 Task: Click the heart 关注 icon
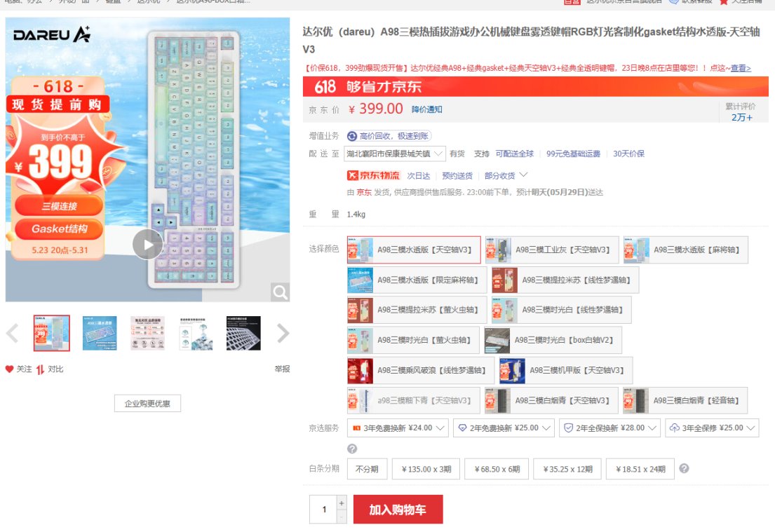coord(9,369)
